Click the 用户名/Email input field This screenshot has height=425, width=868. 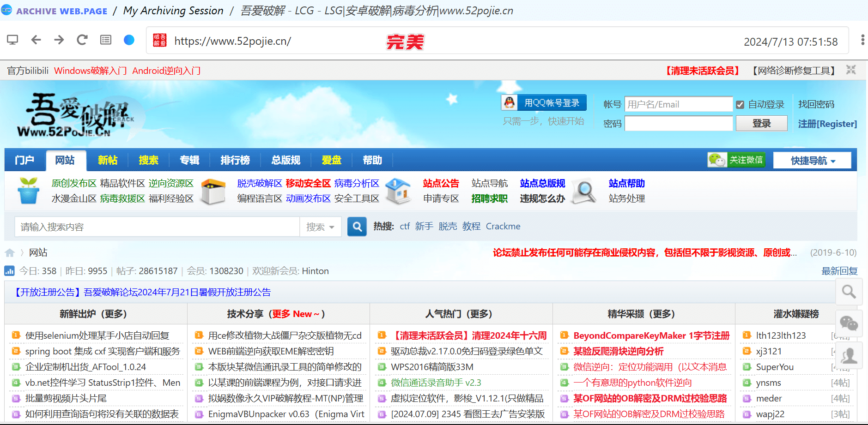click(x=678, y=104)
